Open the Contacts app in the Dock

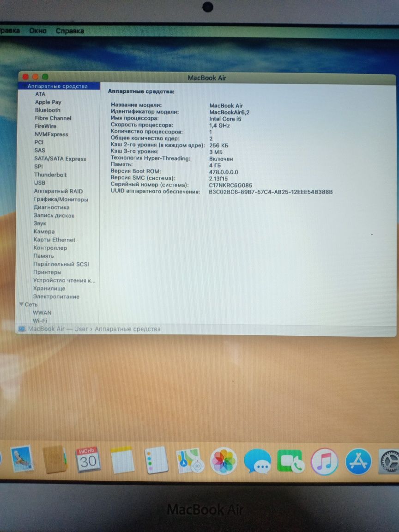[x=54, y=460]
